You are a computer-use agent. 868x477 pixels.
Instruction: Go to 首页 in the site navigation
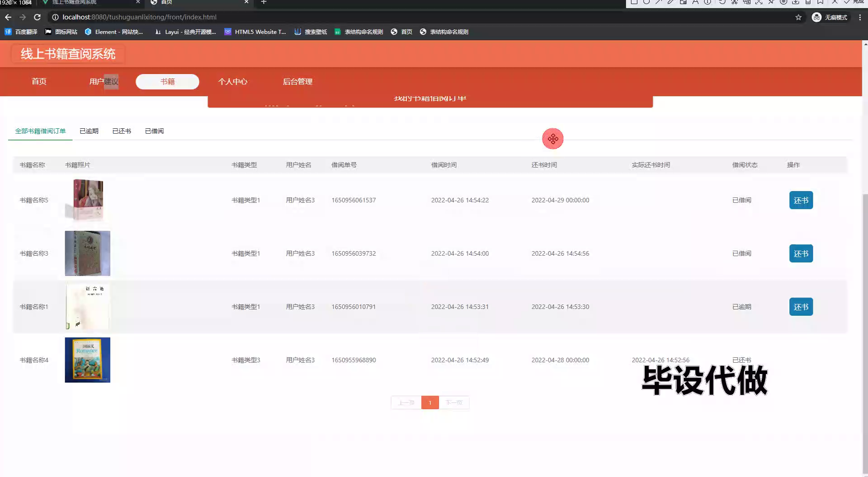(x=39, y=81)
